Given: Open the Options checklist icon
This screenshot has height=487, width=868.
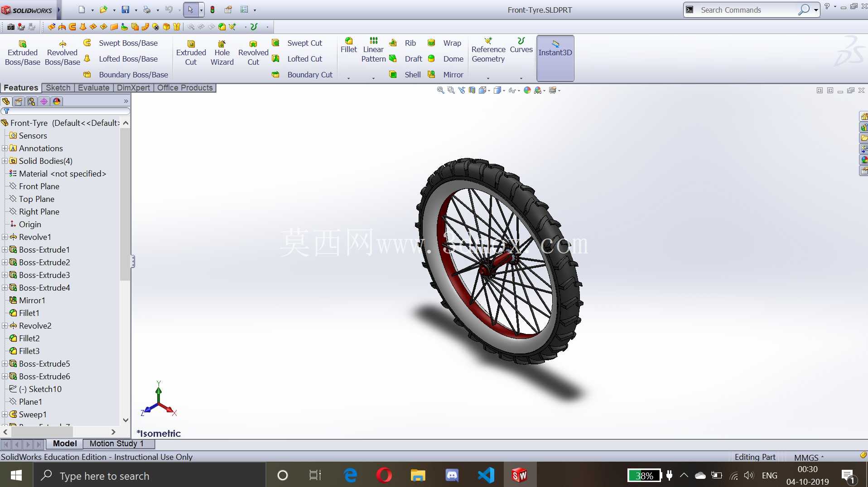Looking at the screenshot, I should pos(244,10).
